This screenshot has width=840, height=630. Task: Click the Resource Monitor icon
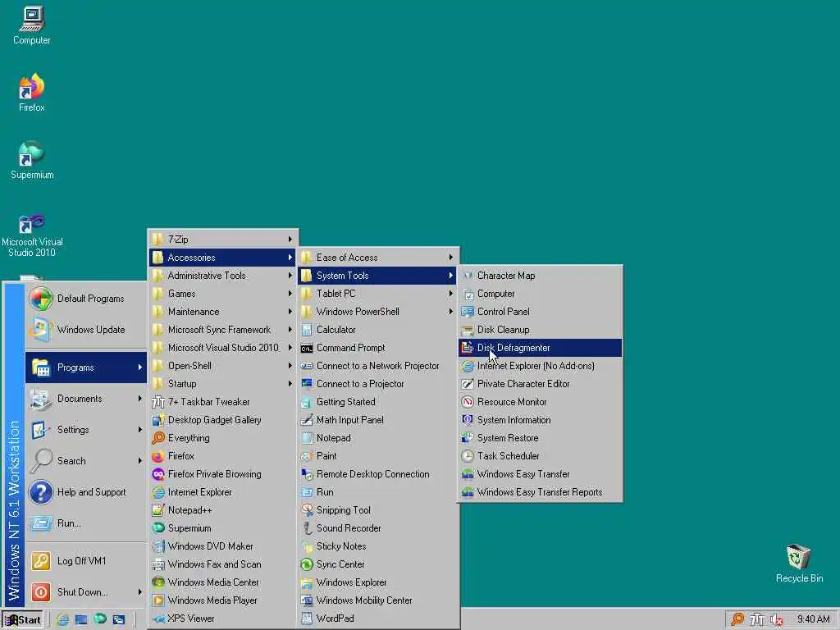pyautogui.click(x=467, y=402)
